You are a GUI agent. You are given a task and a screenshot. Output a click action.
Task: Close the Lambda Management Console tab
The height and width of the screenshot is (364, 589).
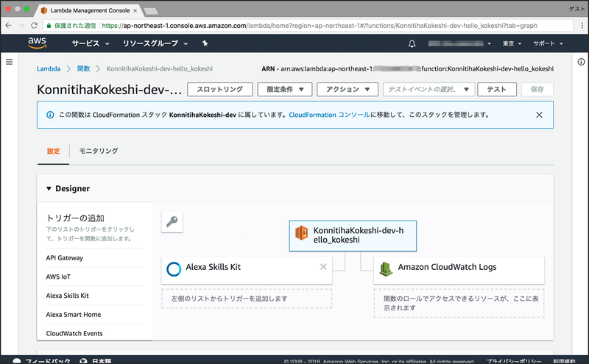click(135, 10)
